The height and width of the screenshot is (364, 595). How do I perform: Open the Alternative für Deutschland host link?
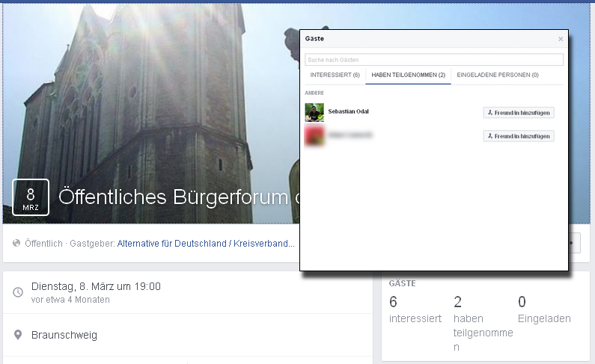[x=206, y=244]
